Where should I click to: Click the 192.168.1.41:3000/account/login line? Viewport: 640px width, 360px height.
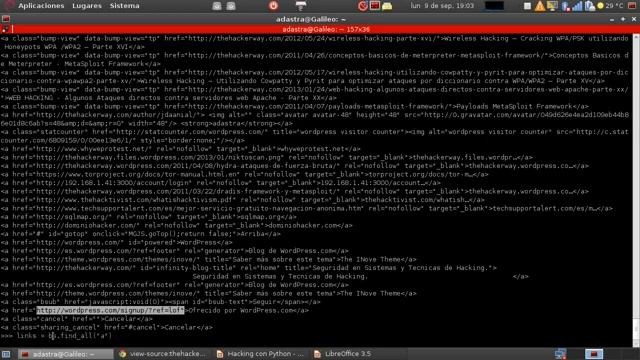tap(220, 183)
